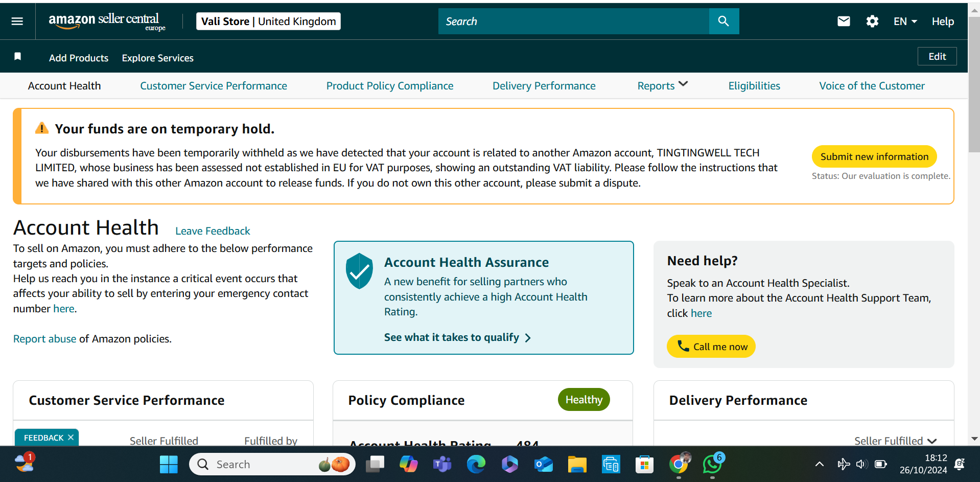Select the Account Health tab
980x482 pixels.
(64, 86)
